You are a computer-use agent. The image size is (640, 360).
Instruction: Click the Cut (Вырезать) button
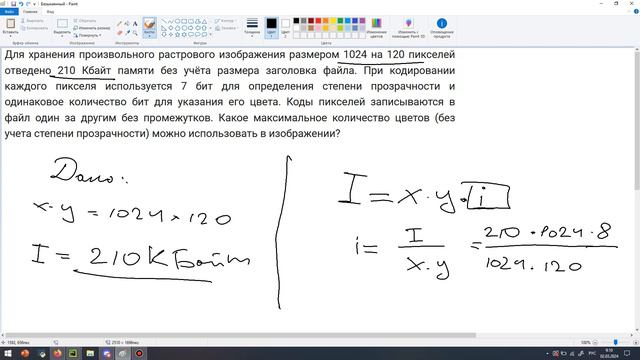(x=32, y=20)
